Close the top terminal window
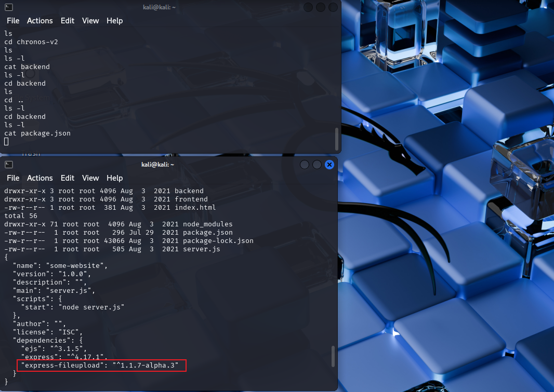The height and width of the screenshot is (392, 554). point(333,7)
